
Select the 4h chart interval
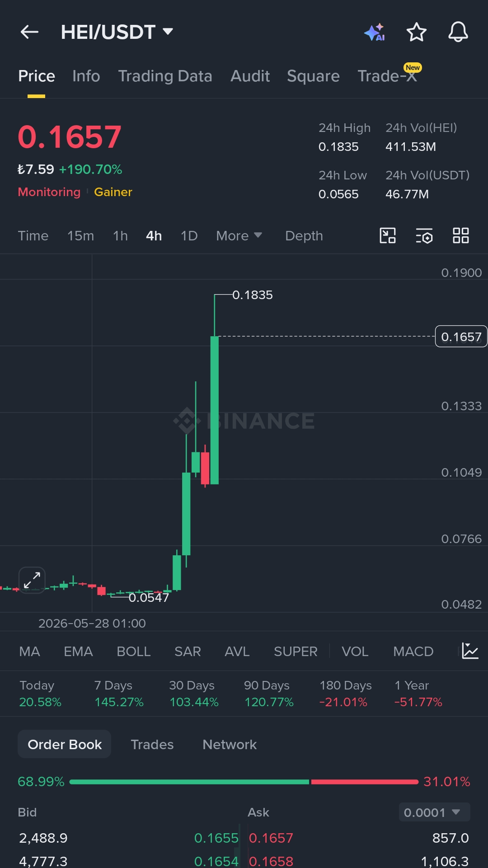(x=154, y=235)
